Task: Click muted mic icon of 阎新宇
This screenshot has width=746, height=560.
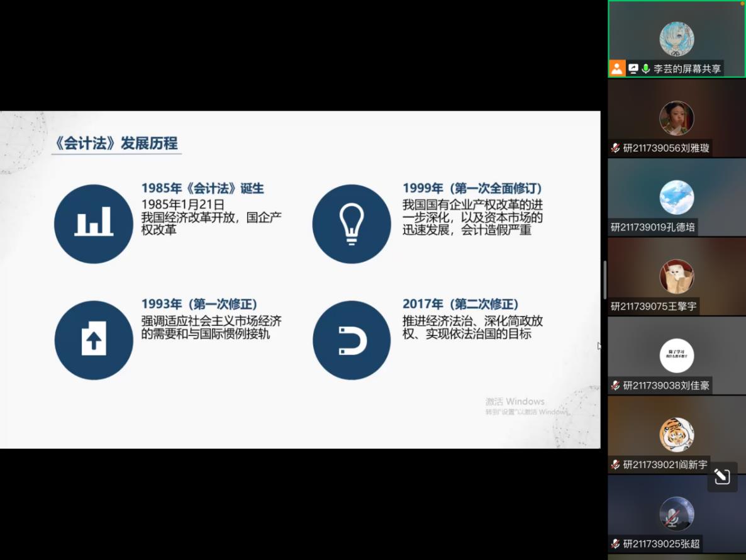Action: [615, 465]
